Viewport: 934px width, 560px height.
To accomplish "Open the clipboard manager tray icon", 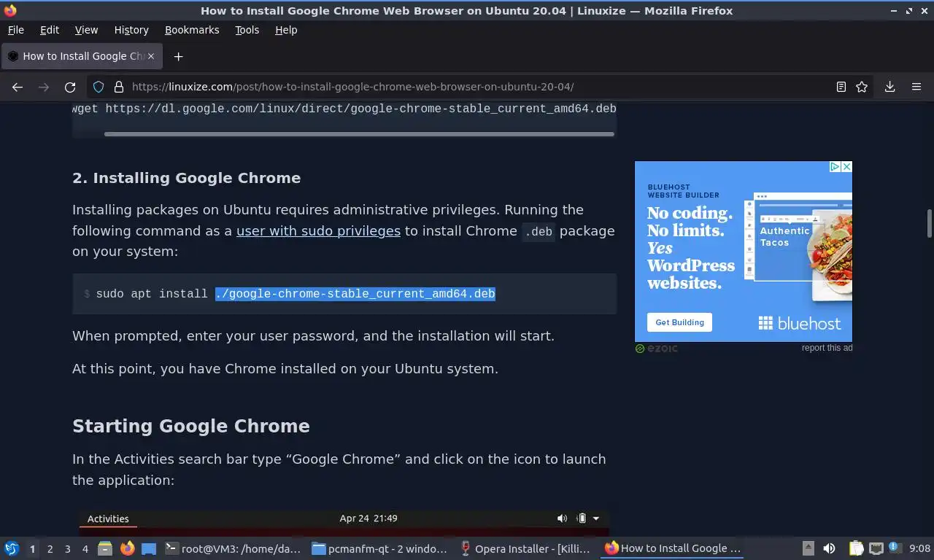I will pyautogui.click(x=856, y=548).
